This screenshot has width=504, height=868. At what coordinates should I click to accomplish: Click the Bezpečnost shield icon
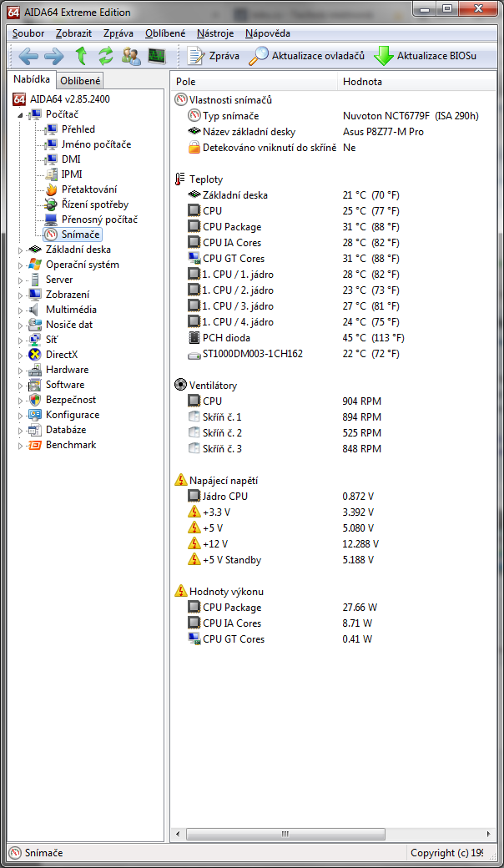[x=35, y=400]
